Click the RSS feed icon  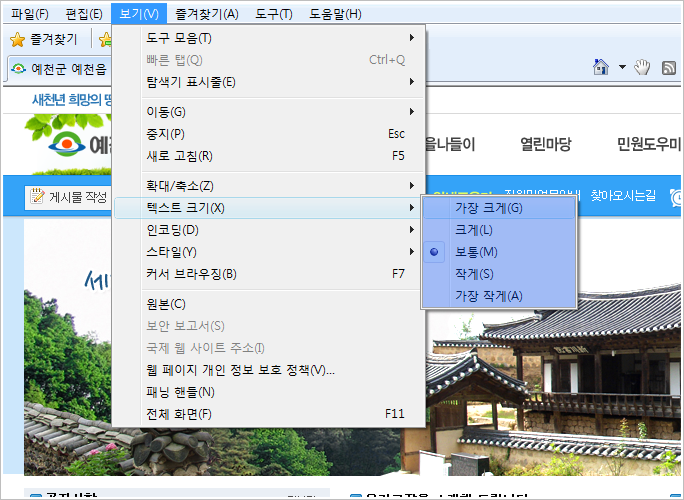pyautogui.click(x=669, y=68)
